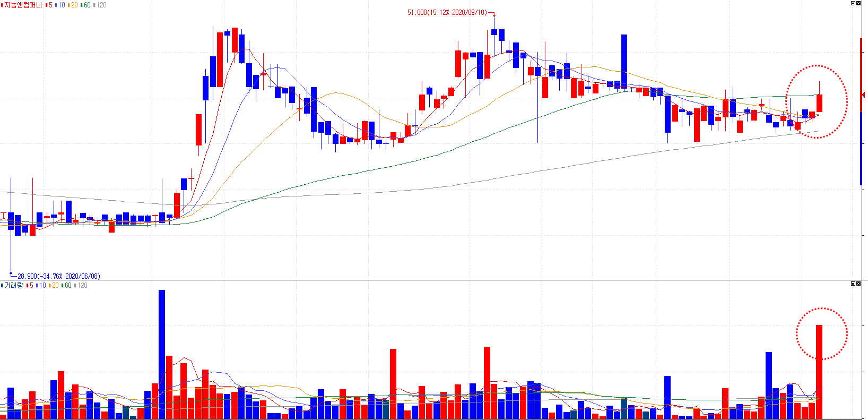This screenshot has height=420, width=868.
Task: Select the 10-day moving average legend in price chart
Action: (60, 5)
